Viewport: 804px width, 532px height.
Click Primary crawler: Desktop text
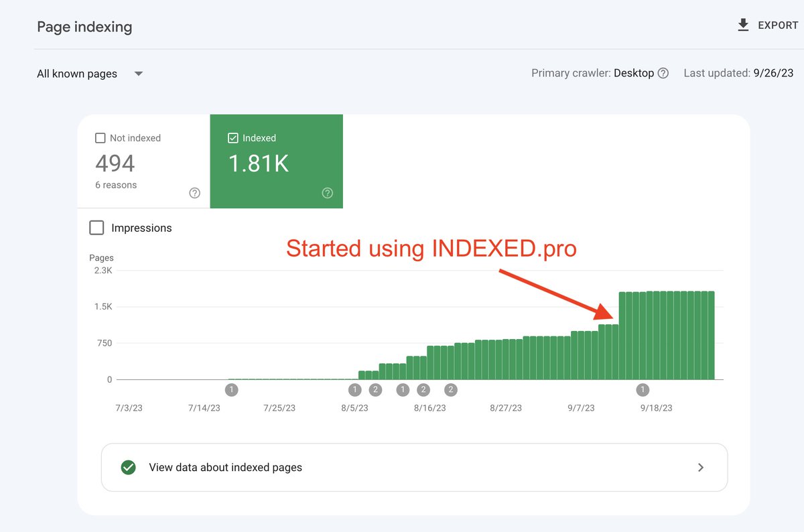click(592, 73)
